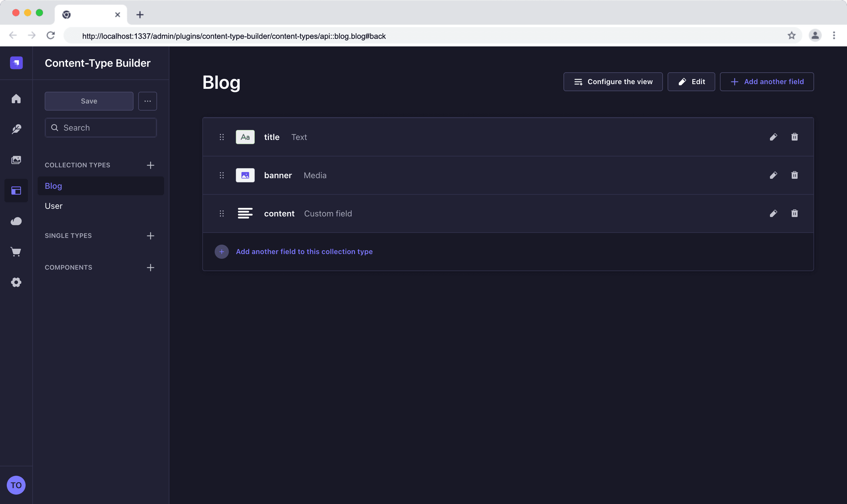Delete the content field trash icon
The height and width of the screenshot is (504, 847).
794,213
